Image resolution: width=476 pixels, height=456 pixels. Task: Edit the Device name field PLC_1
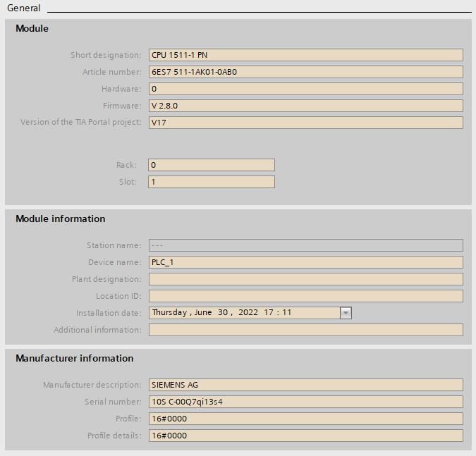(305, 262)
